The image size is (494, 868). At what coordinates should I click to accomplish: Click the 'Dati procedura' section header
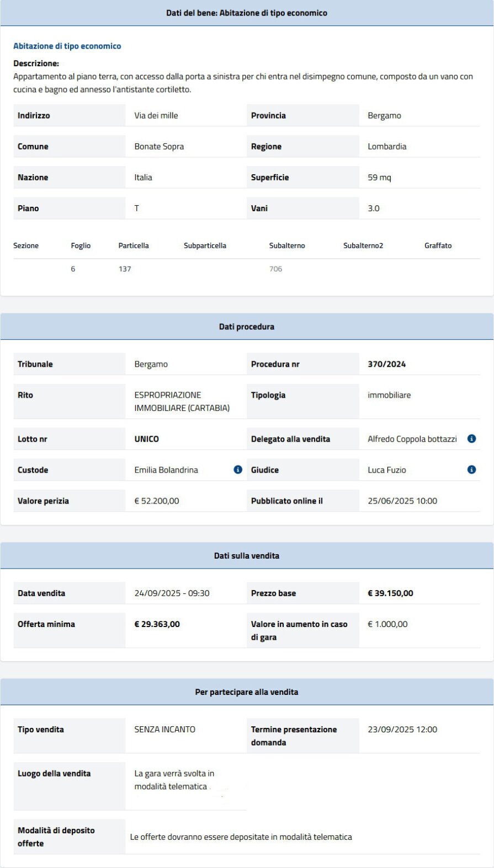click(247, 326)
